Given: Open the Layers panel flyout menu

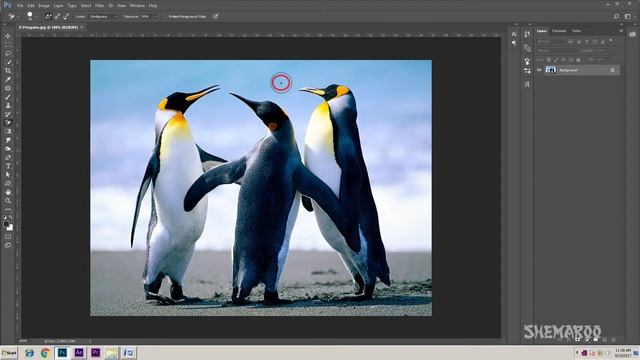Looking at the screenshot, I should 621,31.
